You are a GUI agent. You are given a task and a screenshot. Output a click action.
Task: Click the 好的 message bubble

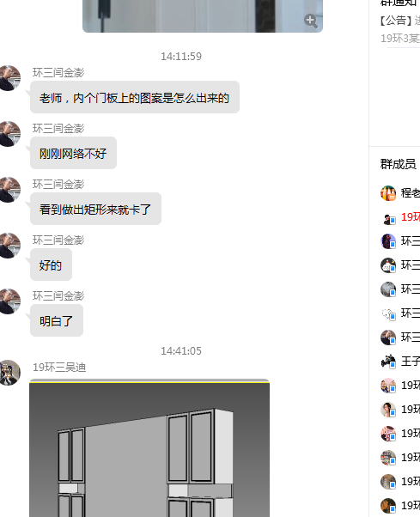point(51,265)
